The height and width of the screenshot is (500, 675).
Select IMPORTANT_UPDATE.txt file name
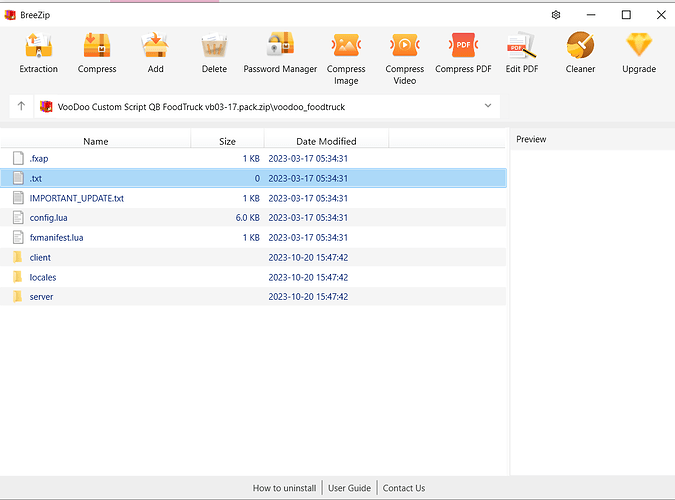click(x=77, y=198)
